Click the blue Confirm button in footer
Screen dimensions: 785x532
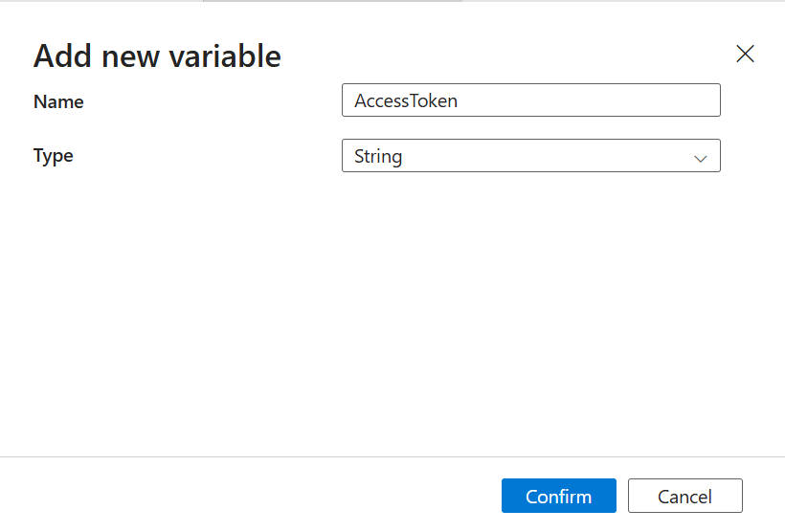point(558,497)
